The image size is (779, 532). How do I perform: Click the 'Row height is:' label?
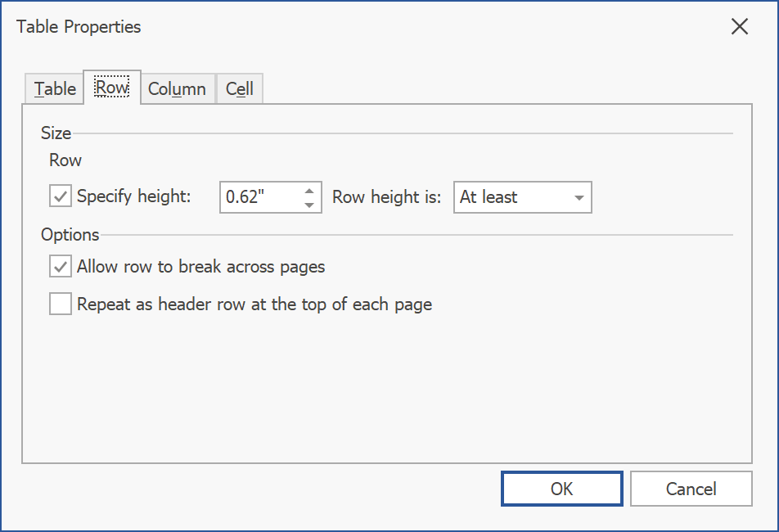pyautogui.click(x=386, y=197)
